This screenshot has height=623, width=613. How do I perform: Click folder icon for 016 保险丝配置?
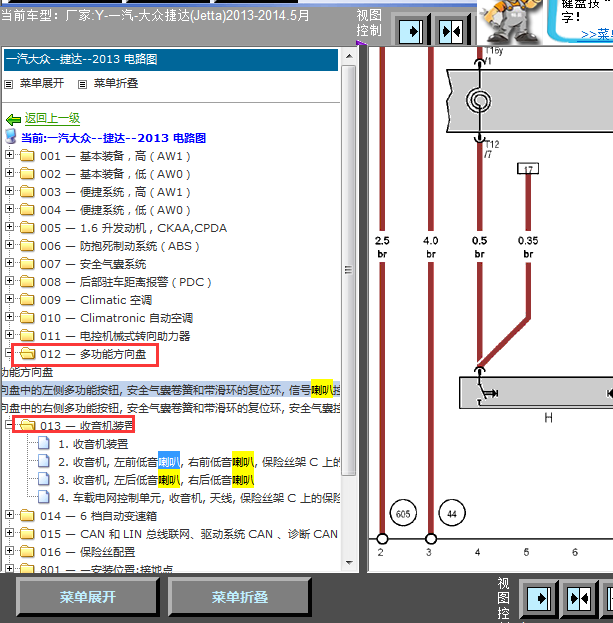27,551
